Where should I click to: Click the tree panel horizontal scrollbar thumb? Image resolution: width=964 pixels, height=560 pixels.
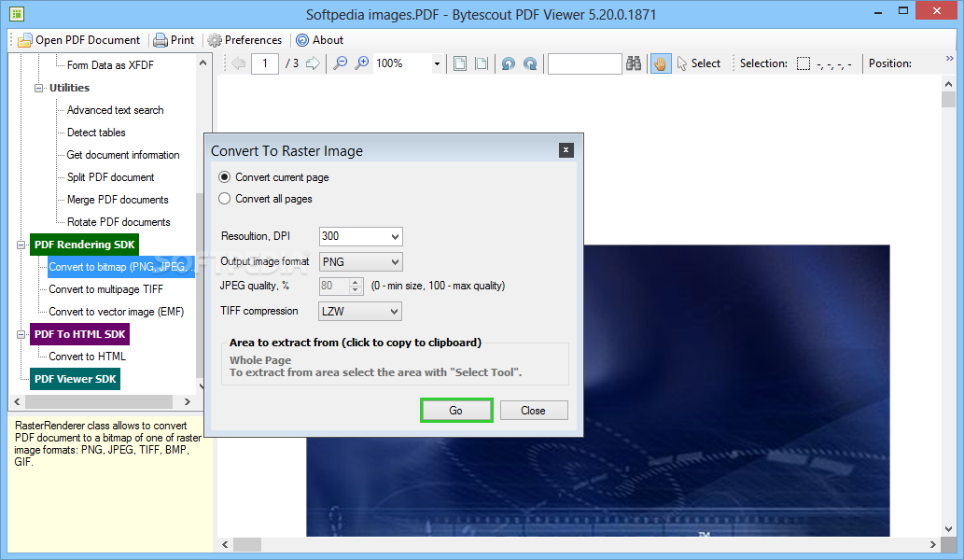(x=98, y=402)
